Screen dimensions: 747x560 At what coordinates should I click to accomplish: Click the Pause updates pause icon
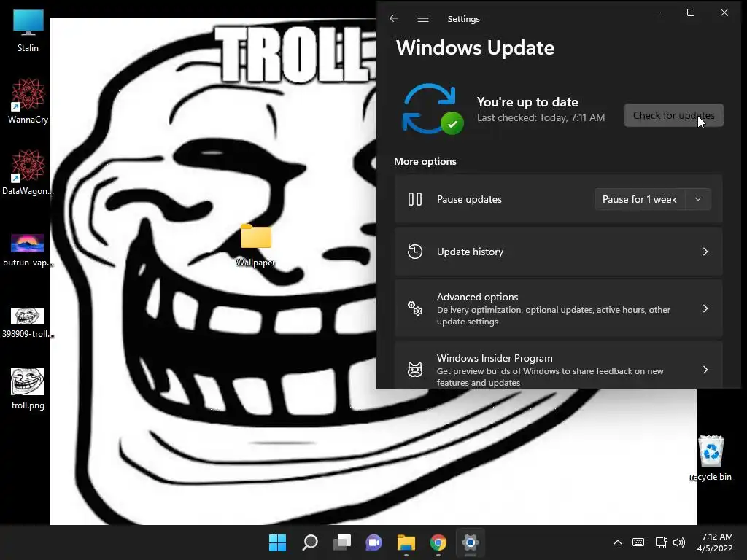[x=415, y=199]
